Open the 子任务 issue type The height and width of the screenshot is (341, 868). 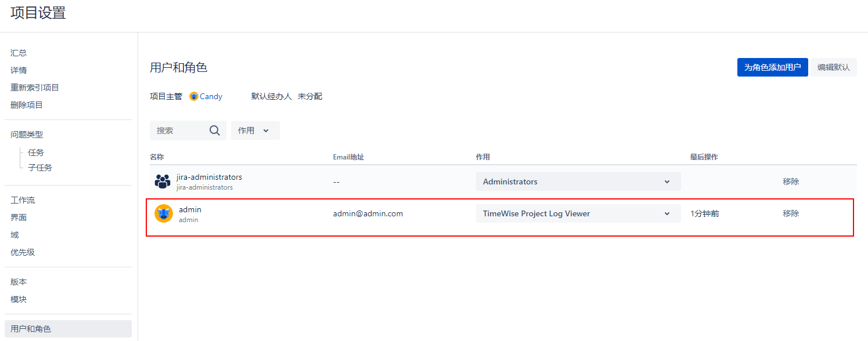(40, 168)
